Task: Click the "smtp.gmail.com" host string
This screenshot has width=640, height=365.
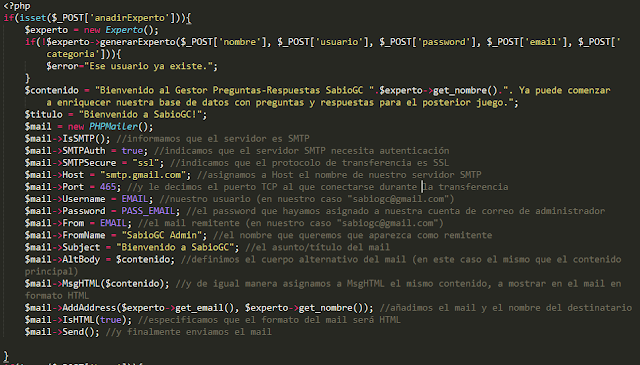Action: coord(143,175)
